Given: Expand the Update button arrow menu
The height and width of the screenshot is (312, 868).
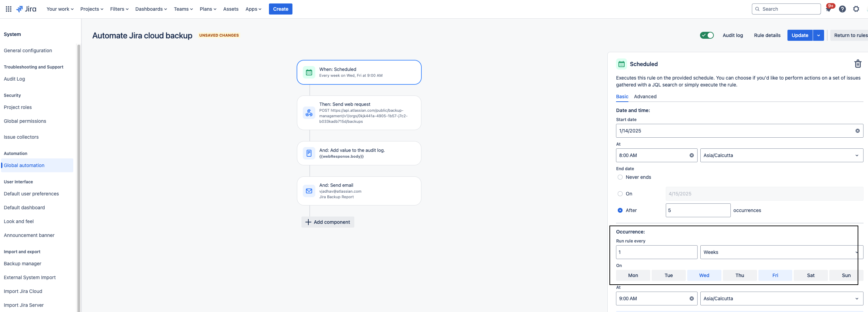Looking at the screenshot, I should pos(819,35).
